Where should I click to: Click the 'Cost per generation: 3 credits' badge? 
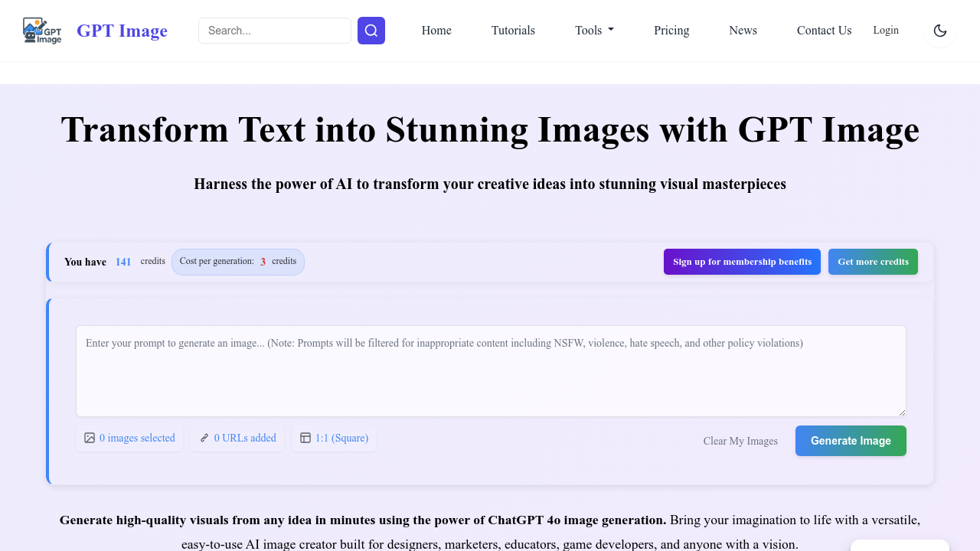[237, 261]
